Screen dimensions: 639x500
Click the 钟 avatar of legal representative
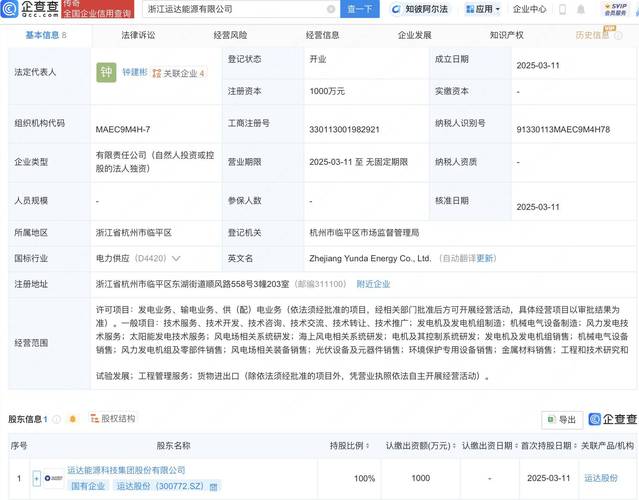(105, 73)
